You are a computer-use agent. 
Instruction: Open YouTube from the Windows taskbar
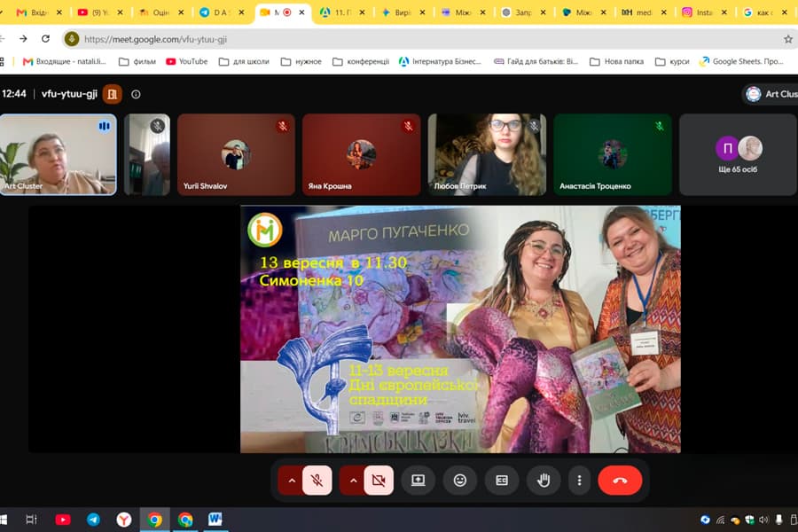click(63, 520)
